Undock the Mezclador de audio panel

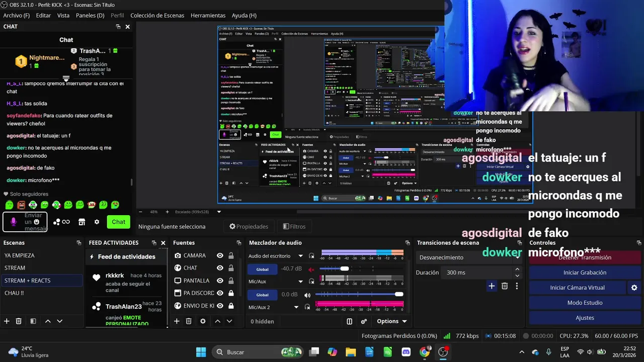(x=407, y=243)
